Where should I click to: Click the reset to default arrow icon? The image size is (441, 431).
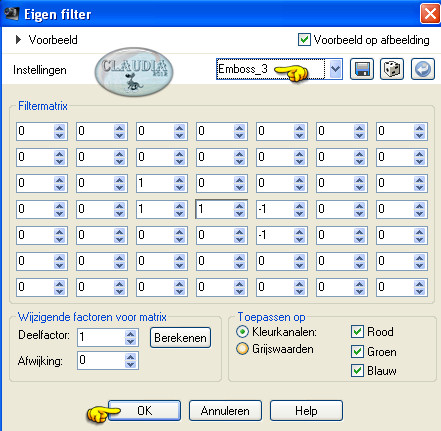click(423, 69)
